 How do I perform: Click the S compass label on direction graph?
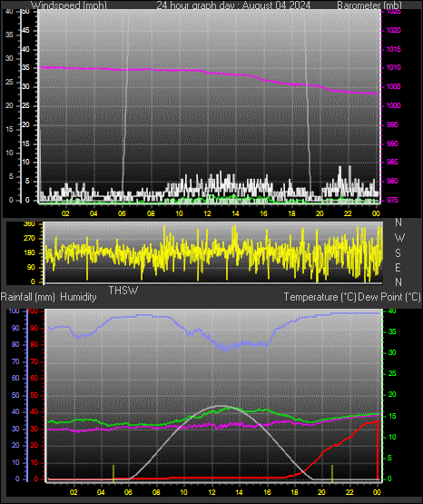(x=398, y=253)
